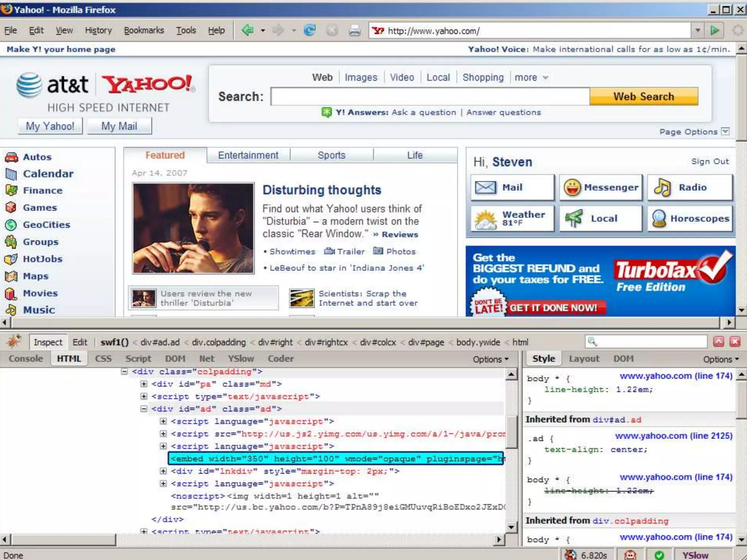Click the Horoscopes crystal ball icon
This screenshot has height=560, width=747.
tap(659, 218)
